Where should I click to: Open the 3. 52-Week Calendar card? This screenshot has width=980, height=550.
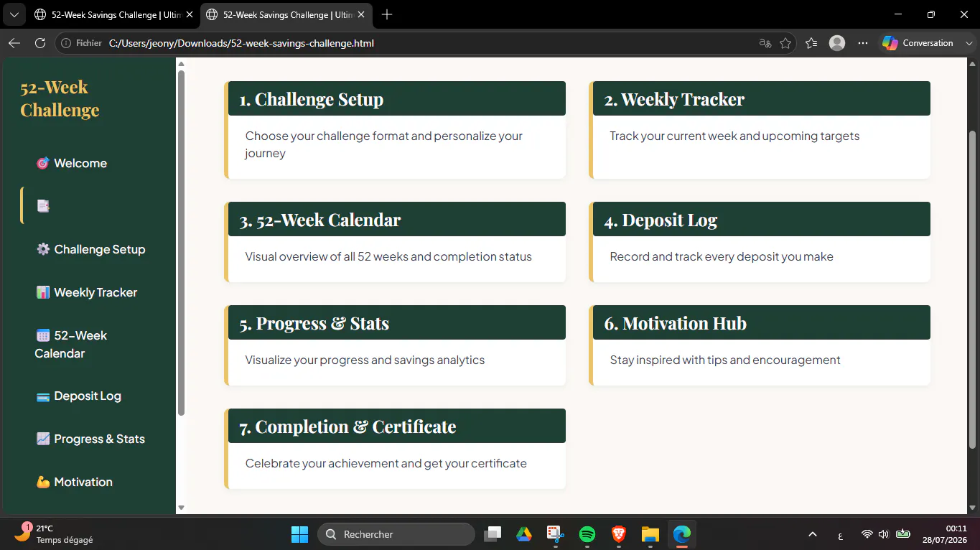395,242
